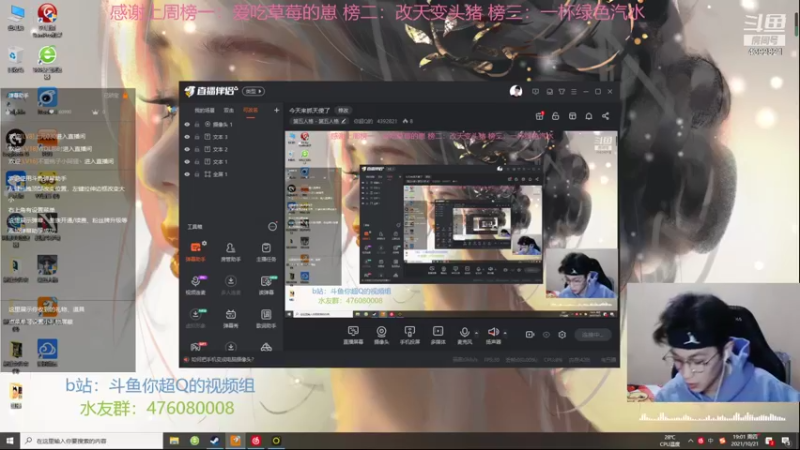Viewport: 800px width, 450px height.
Task: Collapse the 工具箱 toolbox panel
Action: (x=272, y=227)
